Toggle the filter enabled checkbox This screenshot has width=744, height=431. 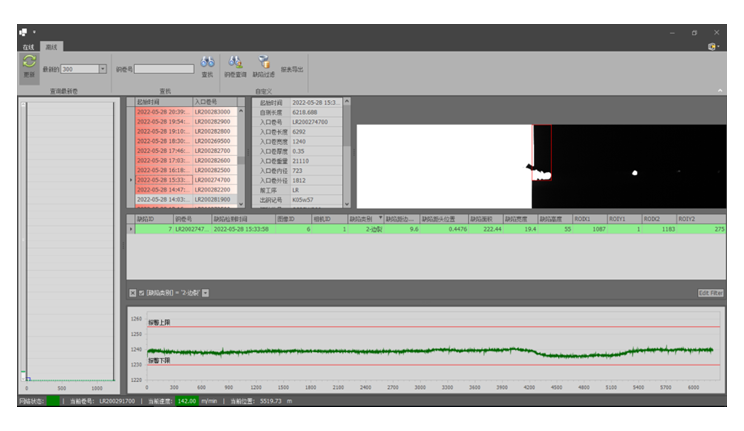point(142,293)
